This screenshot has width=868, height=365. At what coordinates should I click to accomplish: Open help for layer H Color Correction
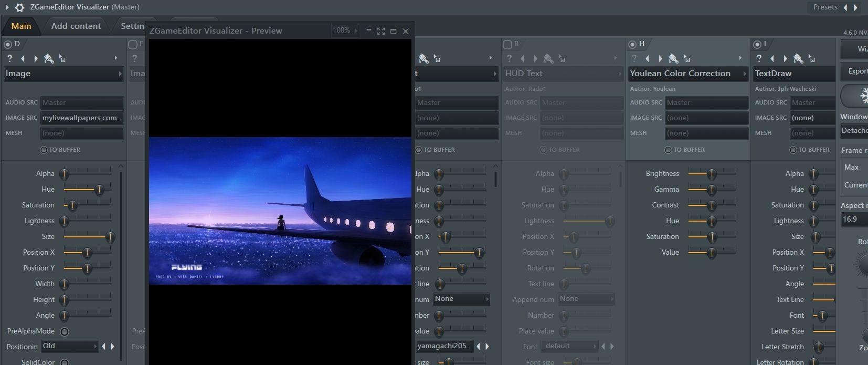[x=634, y=58]
